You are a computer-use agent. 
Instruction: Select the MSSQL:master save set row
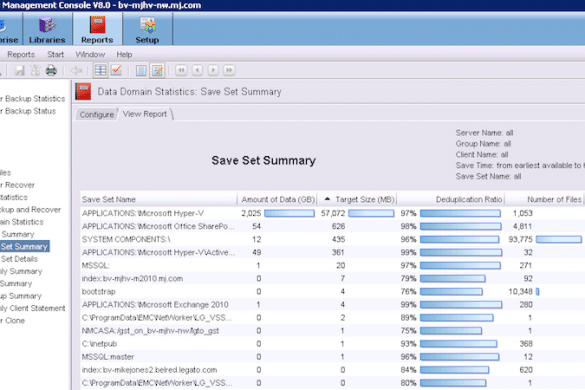click(332, 357)
